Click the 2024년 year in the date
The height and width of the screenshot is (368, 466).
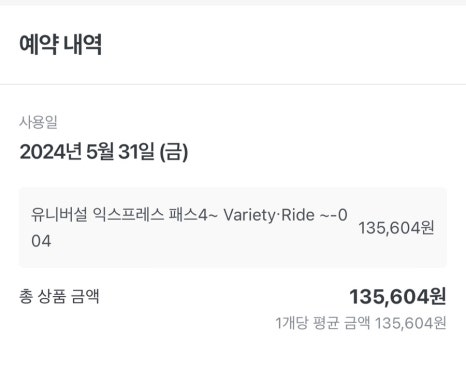(50, 152)
